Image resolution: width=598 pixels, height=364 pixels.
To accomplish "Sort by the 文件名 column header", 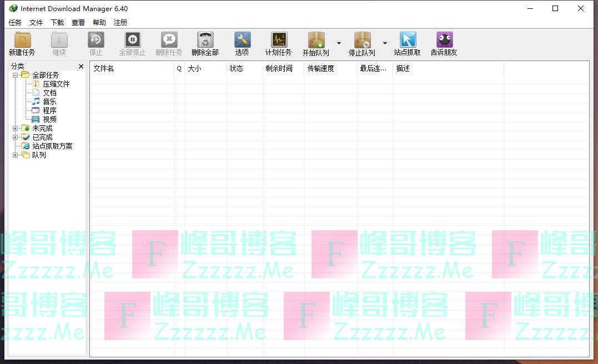I will coord(132,68).
